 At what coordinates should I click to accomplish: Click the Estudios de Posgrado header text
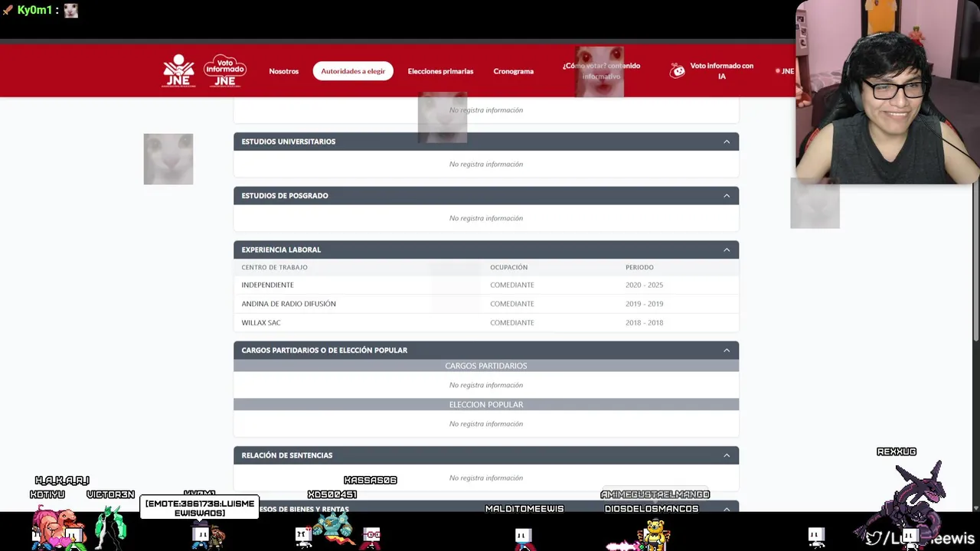click(285, 196)
